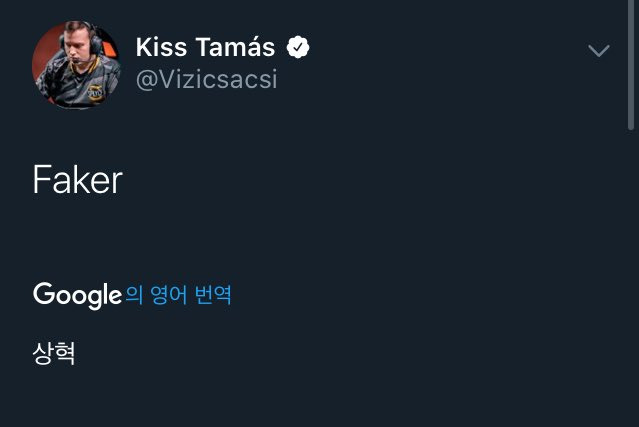639x427 pixels.
Task: Click the vertical scrollbar thumb
Action: click(630, 60)
